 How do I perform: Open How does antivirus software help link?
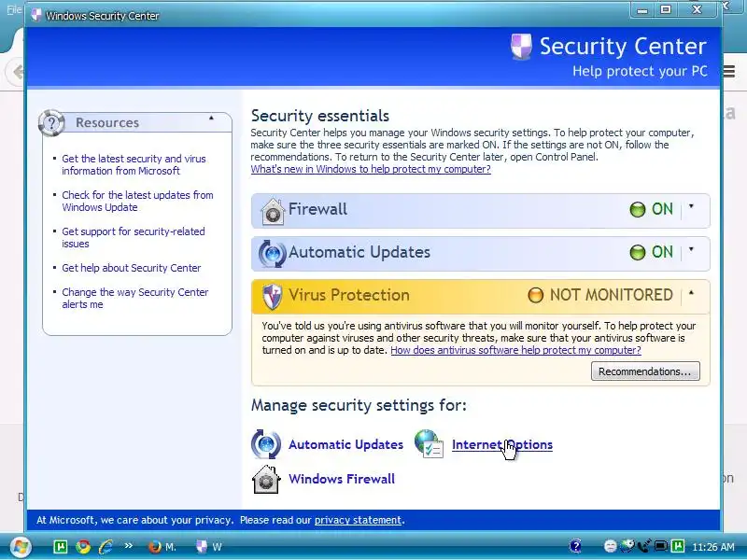pos(516,350)
